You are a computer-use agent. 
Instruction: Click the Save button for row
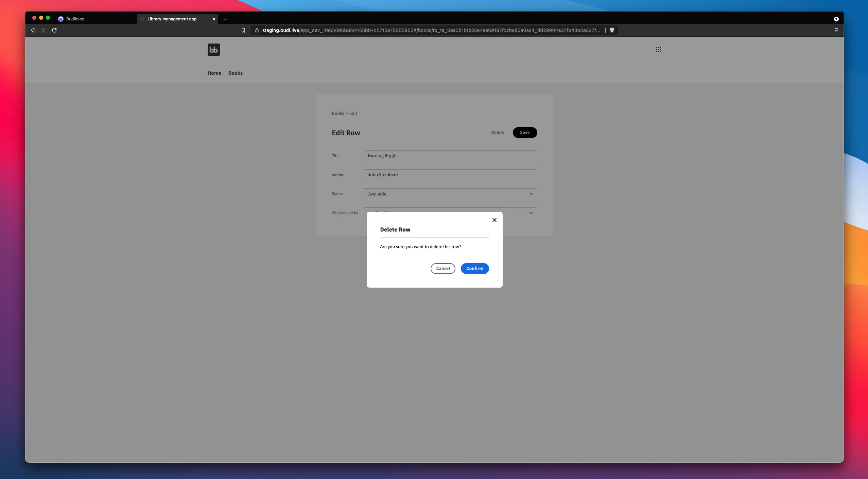coord(524,132)
